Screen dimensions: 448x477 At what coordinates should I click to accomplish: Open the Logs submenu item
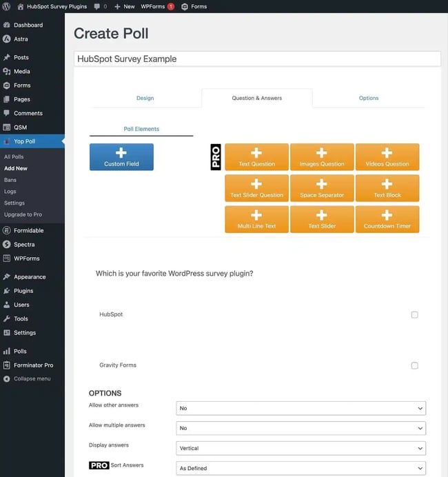[10, 192]
